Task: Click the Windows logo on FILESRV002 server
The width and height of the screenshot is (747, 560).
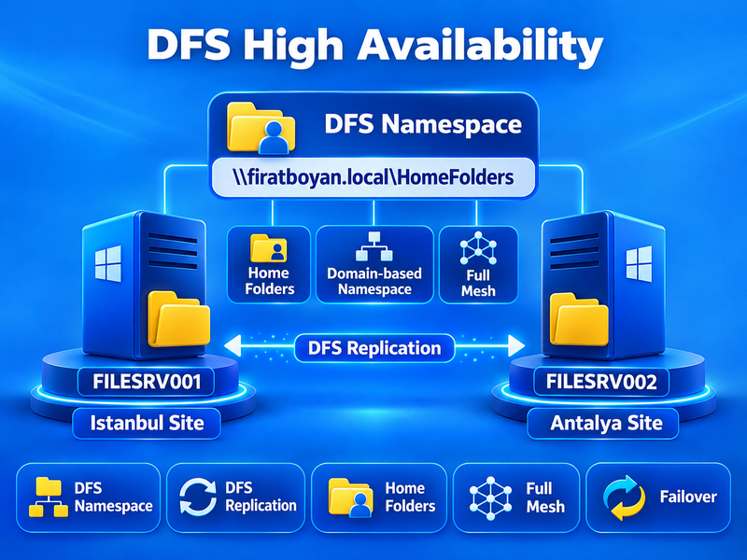Action: [x=639, y=263]
